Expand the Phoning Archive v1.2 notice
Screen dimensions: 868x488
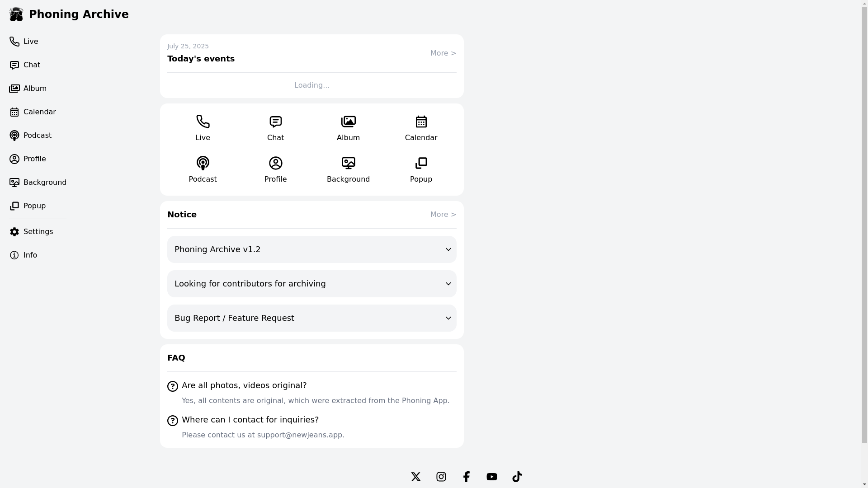tap(312, 249)
